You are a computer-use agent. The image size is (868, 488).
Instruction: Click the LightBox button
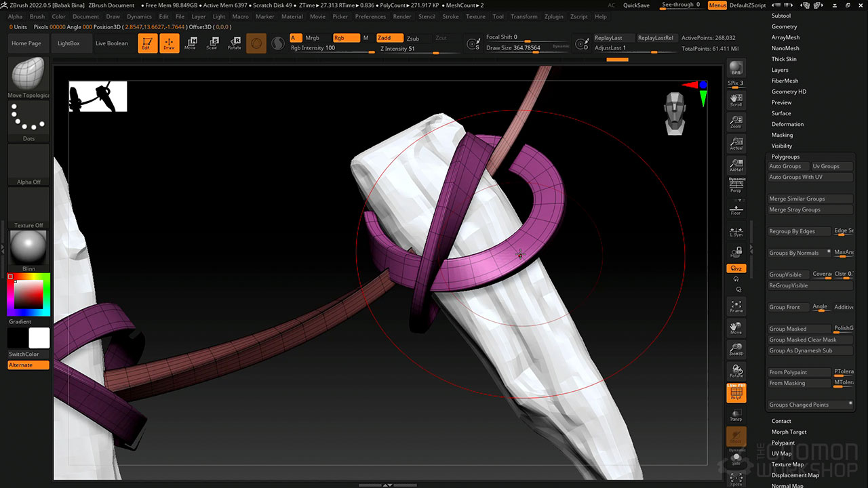click(x=68, y=43)
